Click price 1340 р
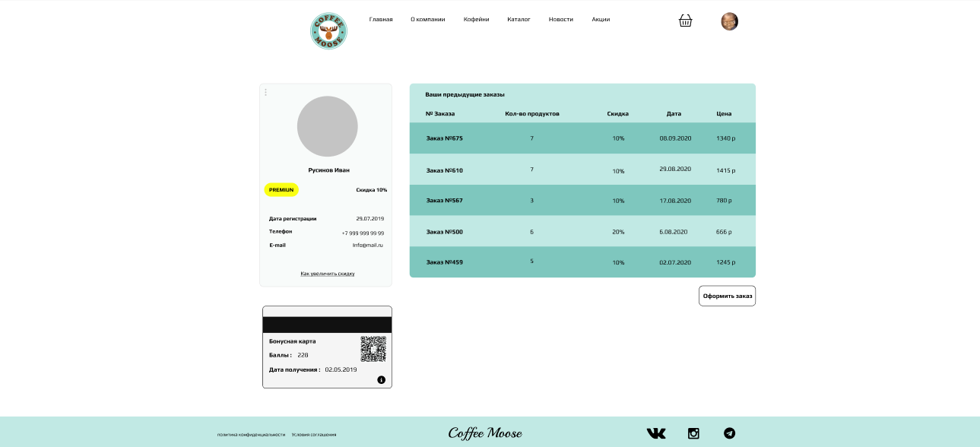Screen dimensions: 980x447 pyautogui.click(x=726, y=138)
